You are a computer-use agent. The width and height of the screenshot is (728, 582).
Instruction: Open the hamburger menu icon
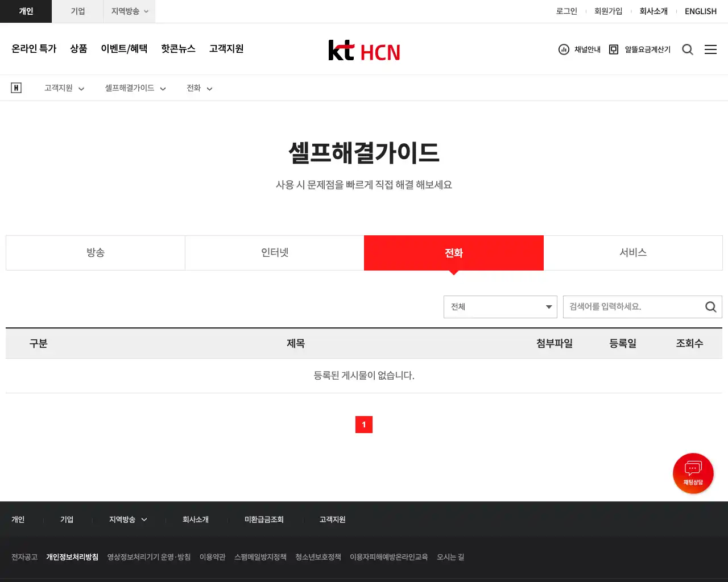[711, 49]
